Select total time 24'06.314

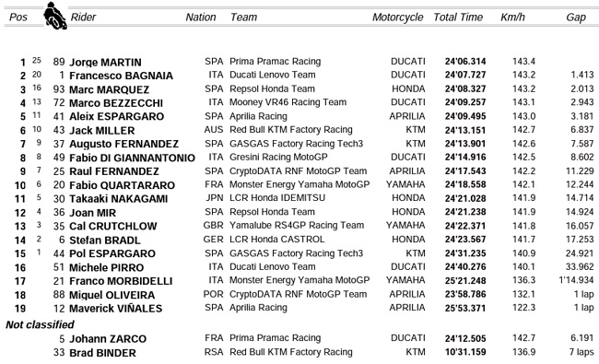pos(465,61)
